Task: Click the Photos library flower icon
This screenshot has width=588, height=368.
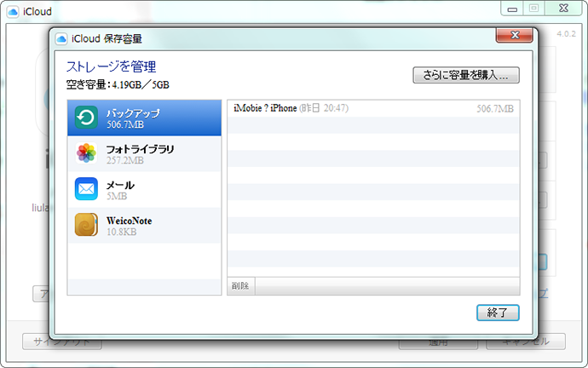Action: (86, 152)
